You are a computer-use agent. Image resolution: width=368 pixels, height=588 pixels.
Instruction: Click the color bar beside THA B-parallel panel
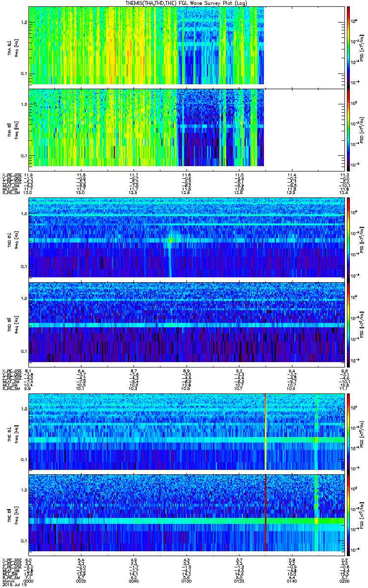(x=348, y=129)
